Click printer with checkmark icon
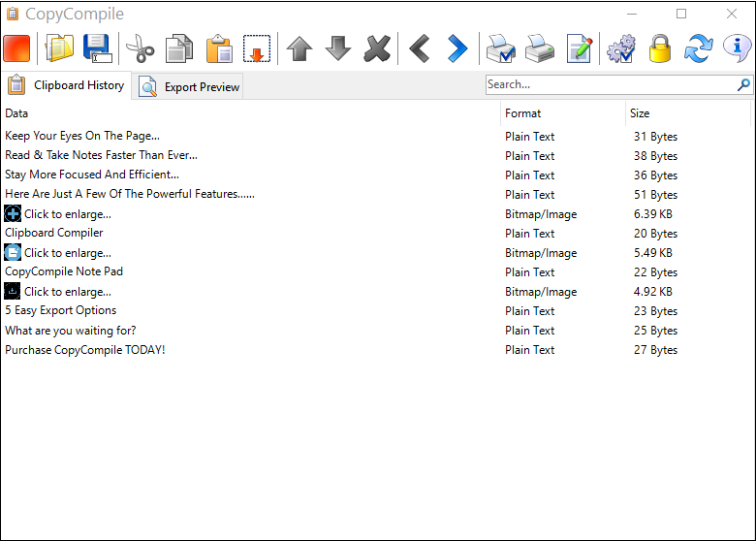This screenshot has height=541, width=756. (500, 48)
